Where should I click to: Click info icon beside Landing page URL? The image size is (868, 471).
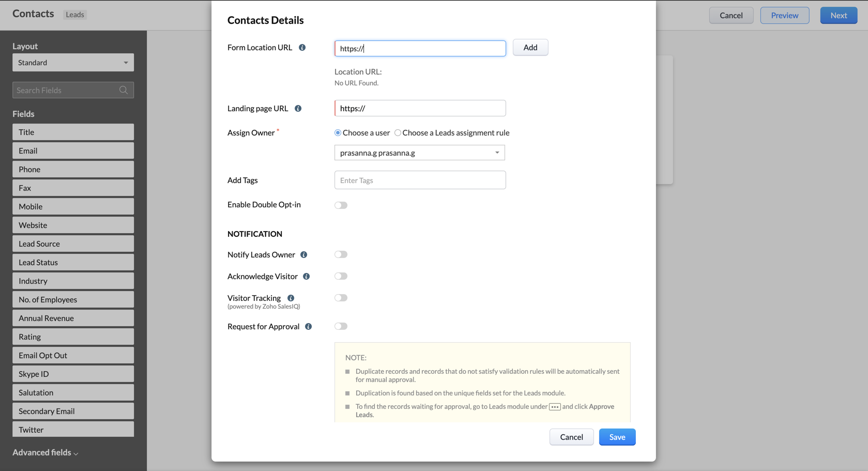click(298, 109)
